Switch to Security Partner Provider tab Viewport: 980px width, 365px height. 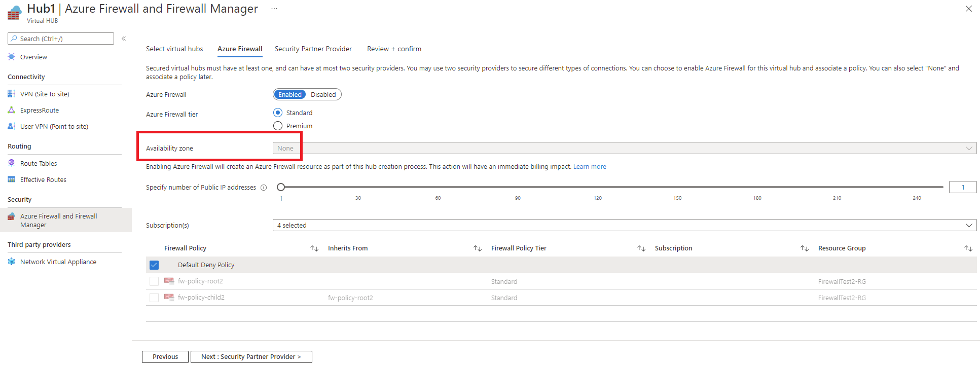pos(313,49)
